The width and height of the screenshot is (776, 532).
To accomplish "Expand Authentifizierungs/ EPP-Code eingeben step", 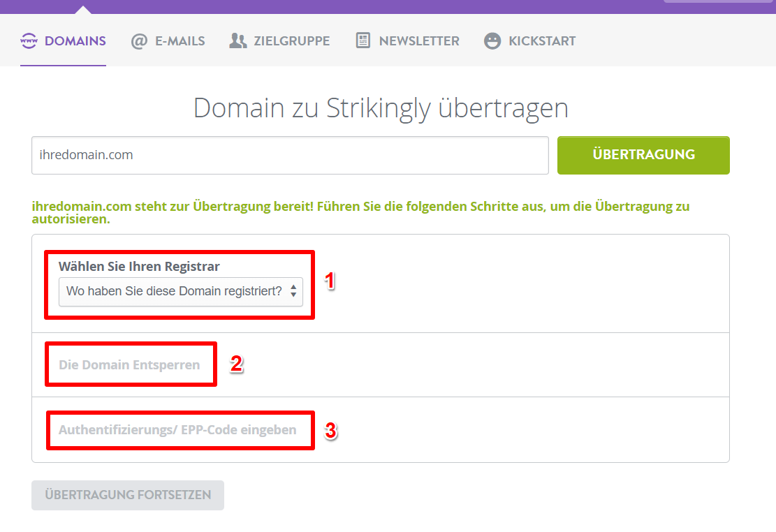I will (177, 429).
